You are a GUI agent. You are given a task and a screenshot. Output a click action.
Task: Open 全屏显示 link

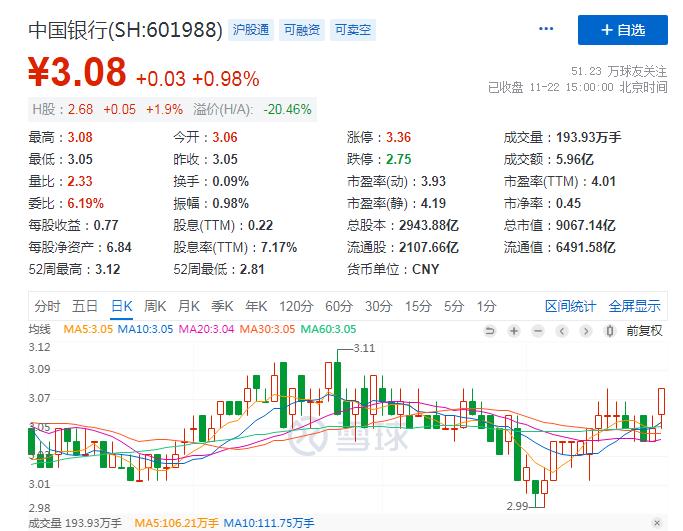coord(634,306)
